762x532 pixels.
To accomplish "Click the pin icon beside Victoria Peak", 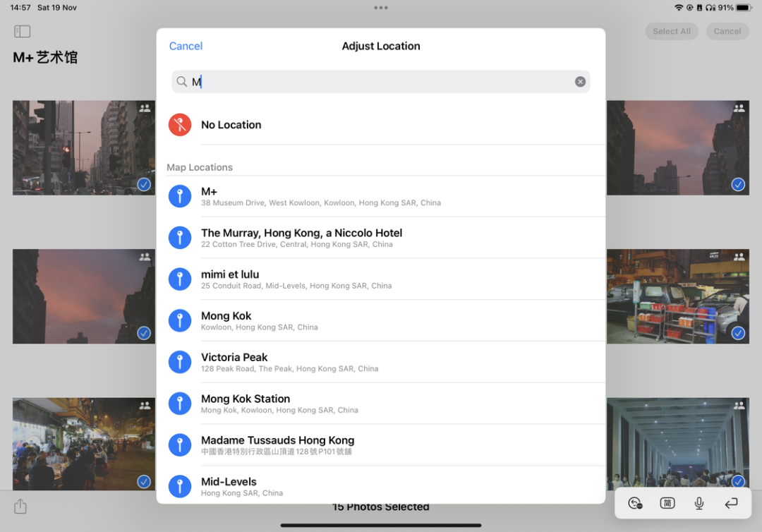I will pyautogui.click(x=180, y=362).
